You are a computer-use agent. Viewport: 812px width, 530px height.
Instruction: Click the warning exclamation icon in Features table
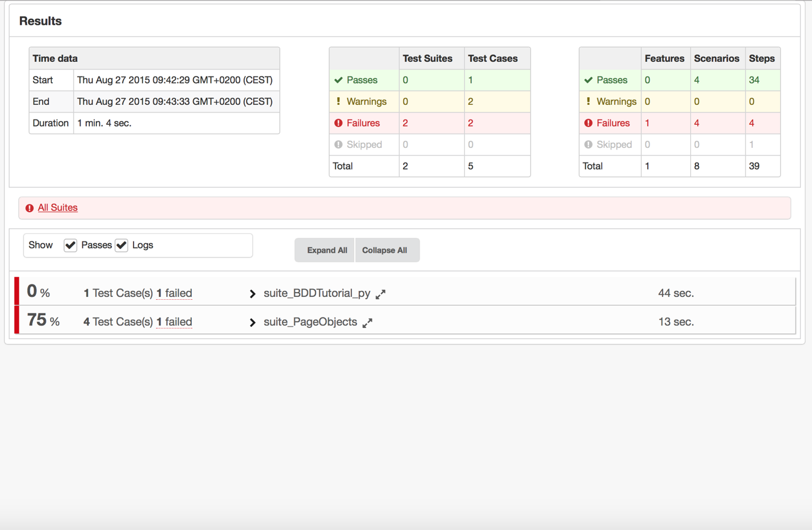pos(588,101)
